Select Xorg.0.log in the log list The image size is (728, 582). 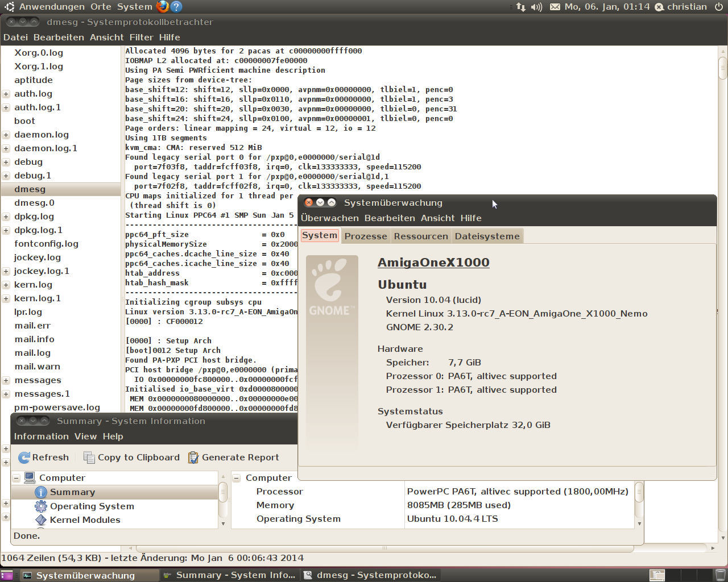pyautogui.click(x=39, y=52)
